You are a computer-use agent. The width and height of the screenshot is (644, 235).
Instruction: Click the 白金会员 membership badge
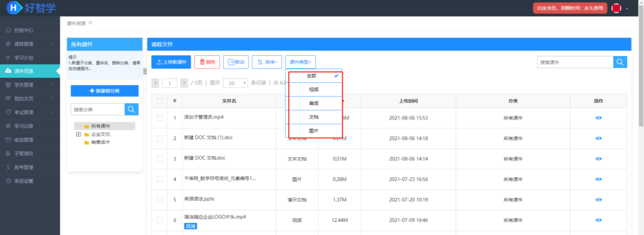pyautogui.click(x=570, y=8)
